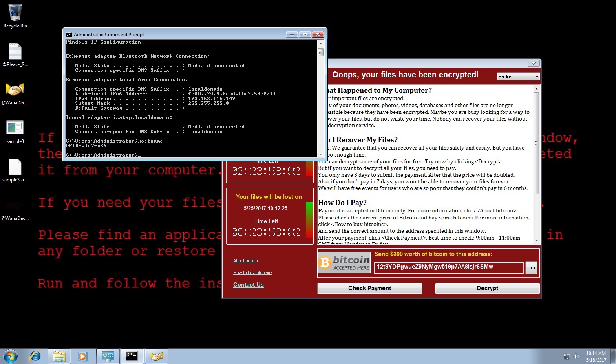The image size is (616, 364).
Task: Click the ransom note scrollbar up arrow
Action: point(536,89)
